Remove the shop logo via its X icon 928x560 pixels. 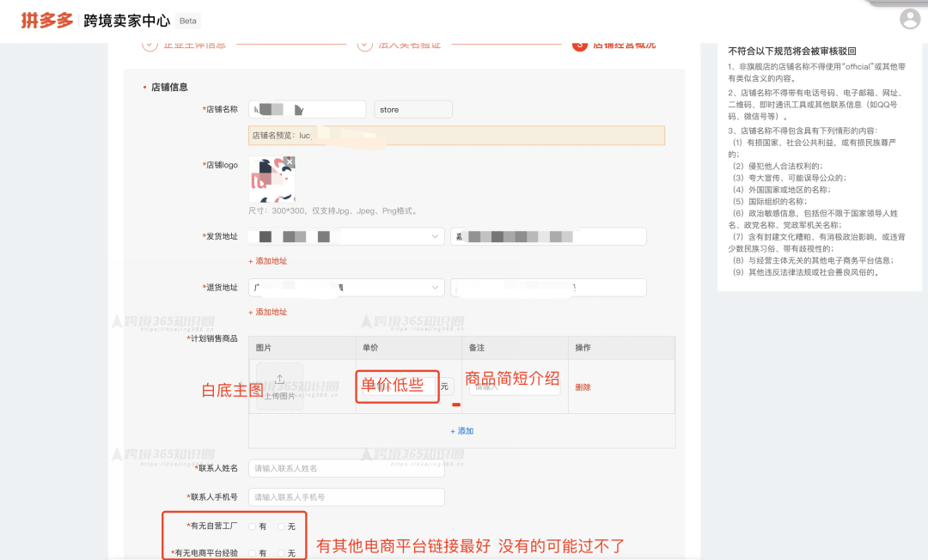click(288, 160)
